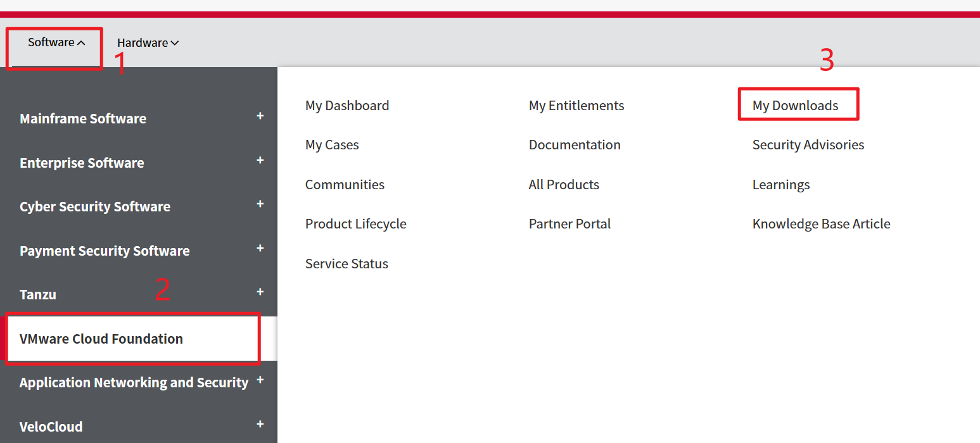
Task: Browse All Products link
Action: pos(564,185)
